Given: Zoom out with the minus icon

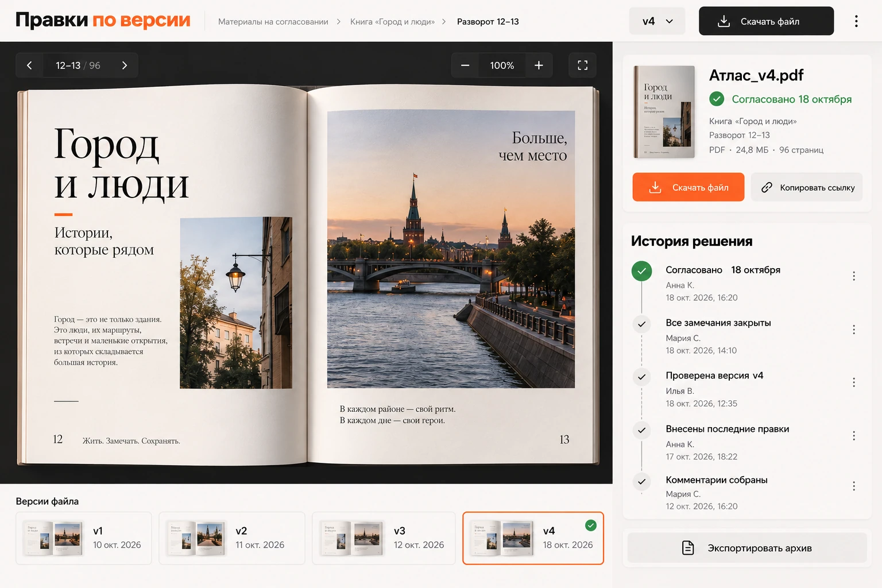Looking at the screenshot, I should (465, 65).
